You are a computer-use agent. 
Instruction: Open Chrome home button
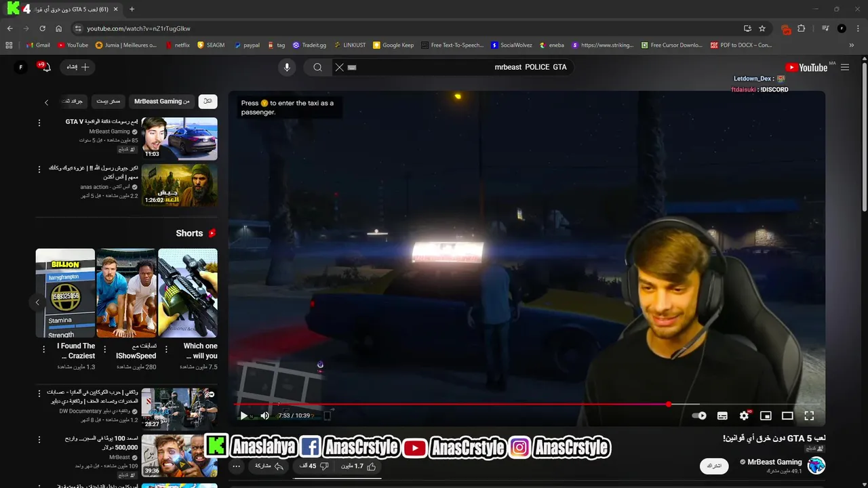(x=59, y=28)
